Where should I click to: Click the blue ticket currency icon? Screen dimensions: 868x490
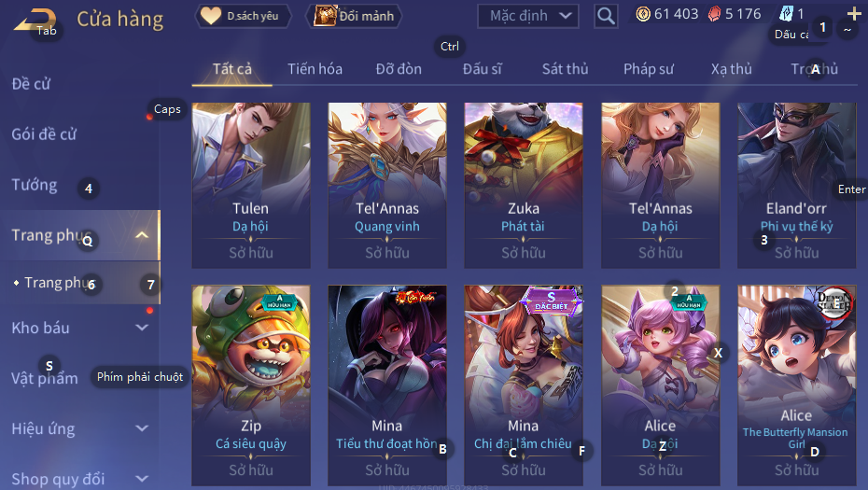(786, 13)
